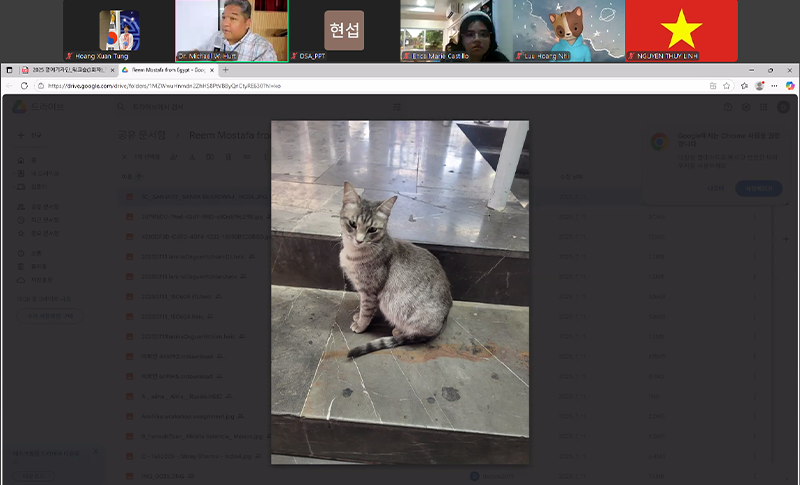Open the Google account avatar
800x485 pixels.
(x=783, y=107)
